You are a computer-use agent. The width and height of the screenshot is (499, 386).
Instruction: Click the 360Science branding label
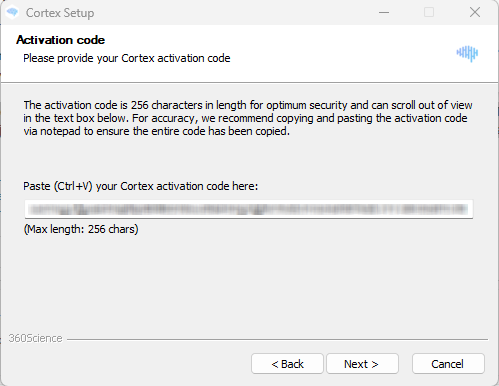point(35,338)
